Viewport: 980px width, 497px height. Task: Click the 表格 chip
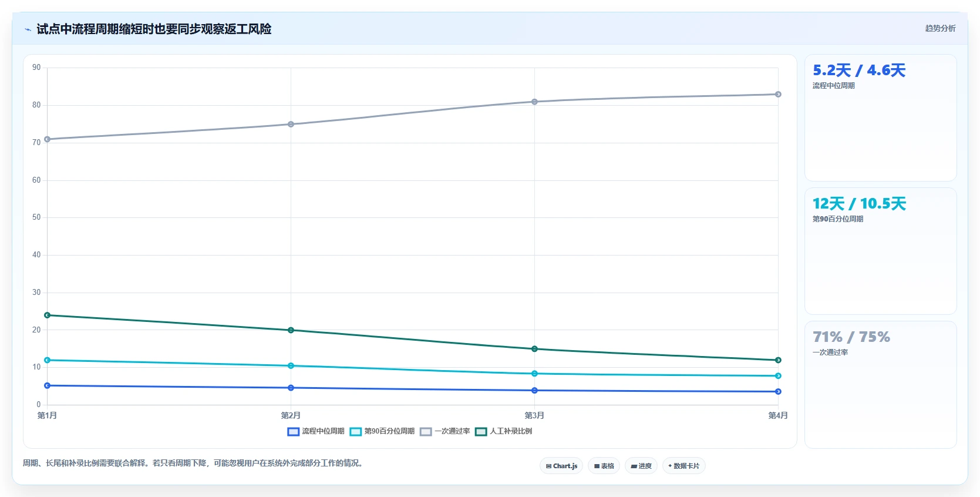(604, 466)
